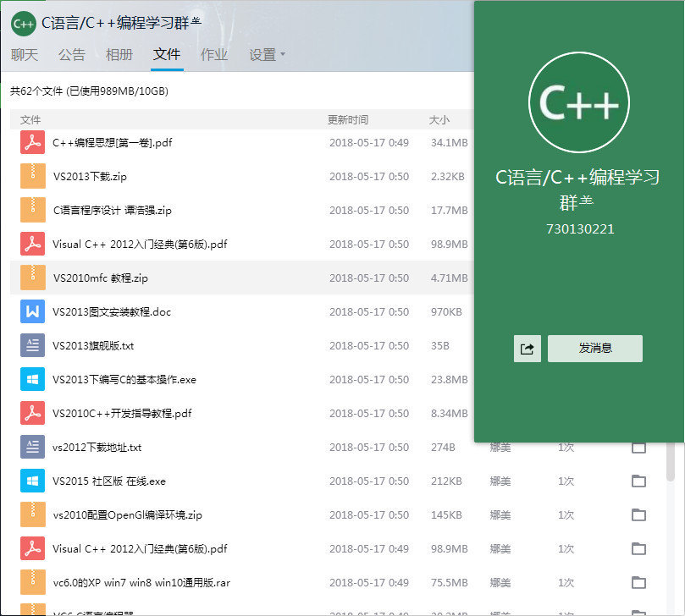Click file name VS2015 社区版 在线.exe
685x616 pixels.
pyautogui.click(x=109, y=481)
